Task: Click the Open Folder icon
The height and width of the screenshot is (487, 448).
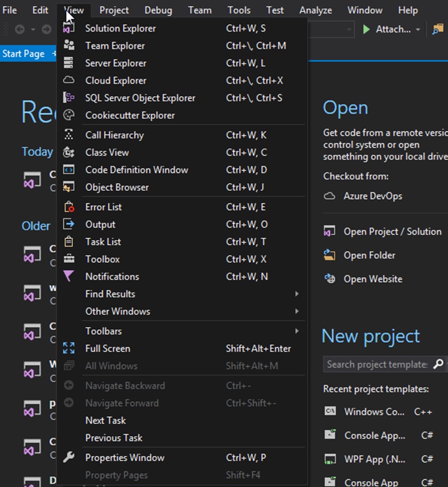Action: [x=329, y=255]
